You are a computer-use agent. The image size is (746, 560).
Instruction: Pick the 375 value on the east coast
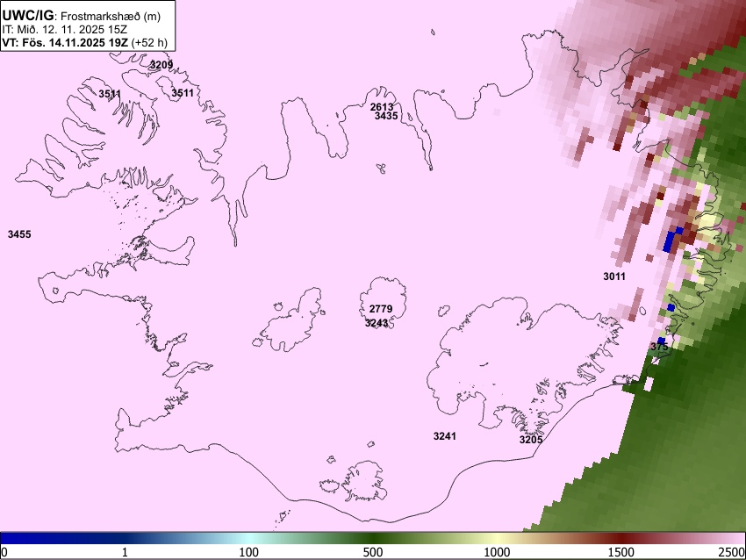tap(659, 347)
